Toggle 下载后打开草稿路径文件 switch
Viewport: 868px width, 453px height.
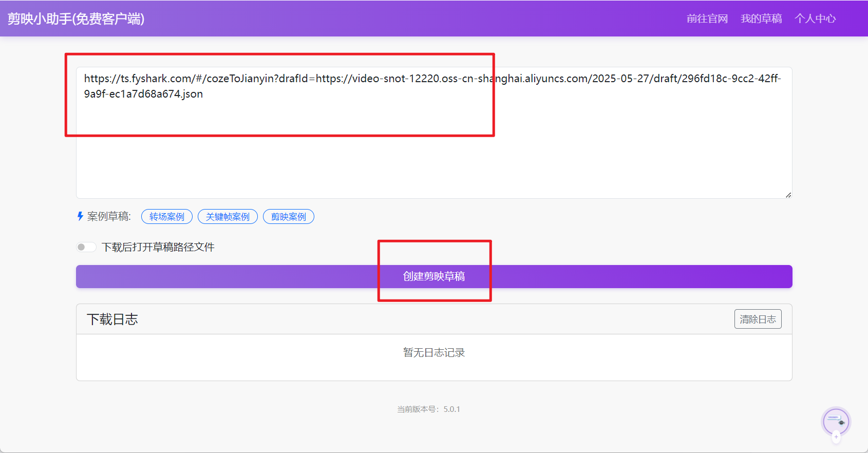(x=86, y=247)
